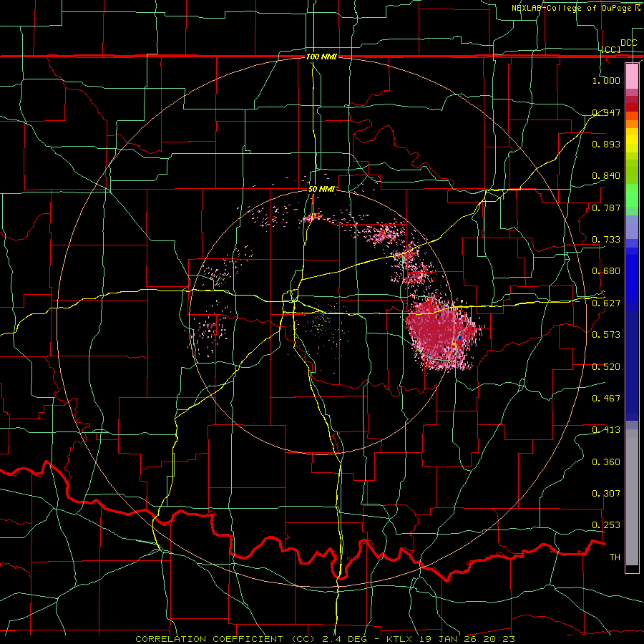Click the 0.840 color scale value
Image resolution: width=644 pixels, height=644 pixels.
[x=606, y=176]
